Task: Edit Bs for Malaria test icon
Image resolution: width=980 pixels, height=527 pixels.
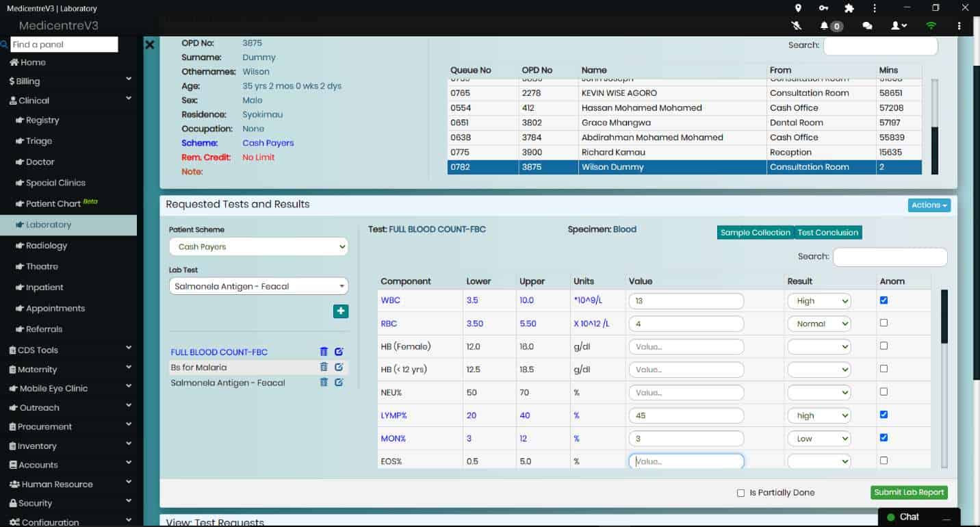Action: pos(339,367)
